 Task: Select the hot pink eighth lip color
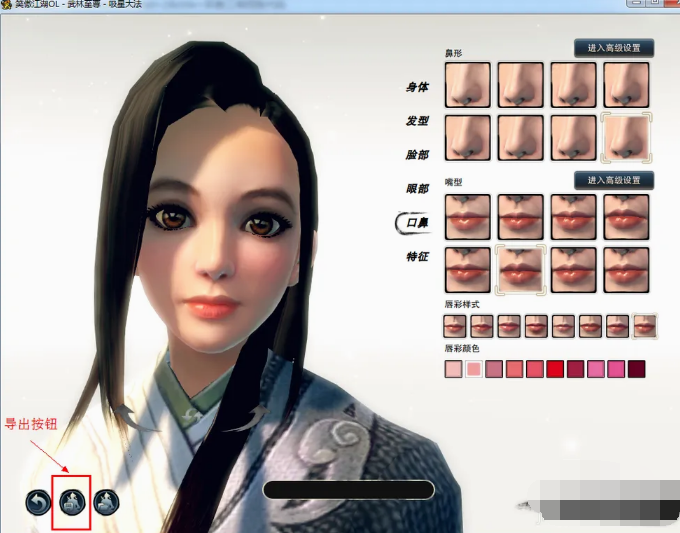(x=596, y=369)
